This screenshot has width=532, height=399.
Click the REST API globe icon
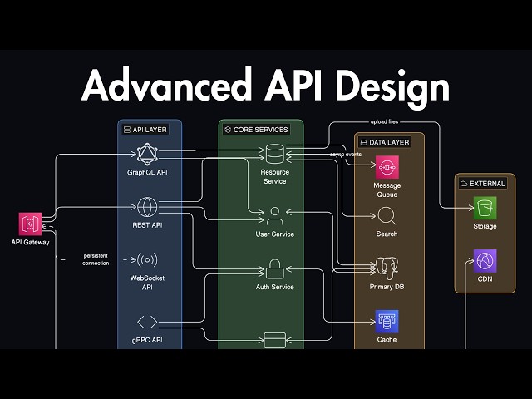[x=147, y=207]
